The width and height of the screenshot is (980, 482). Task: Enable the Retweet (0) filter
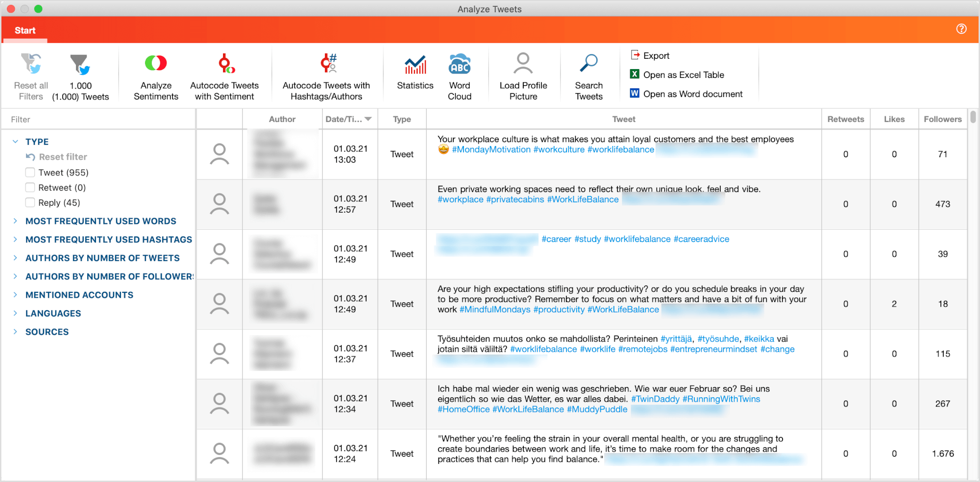pos(29,187)
